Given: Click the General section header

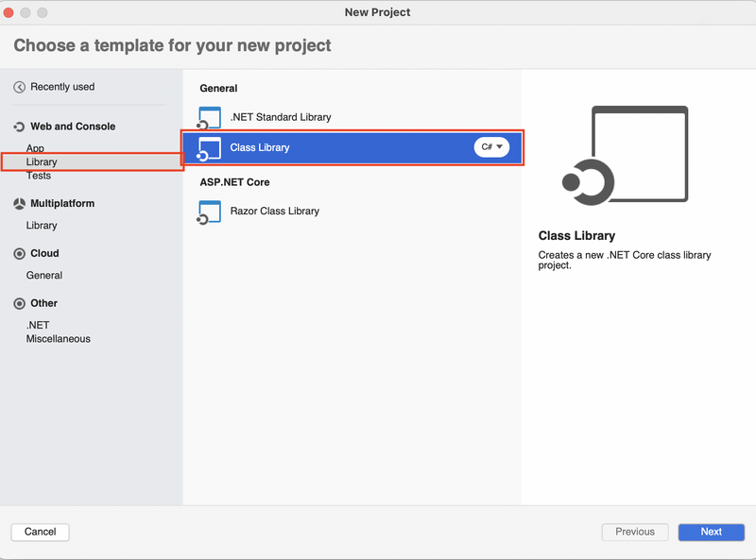Looking at the screenshot, I should (x=218, y=89).
